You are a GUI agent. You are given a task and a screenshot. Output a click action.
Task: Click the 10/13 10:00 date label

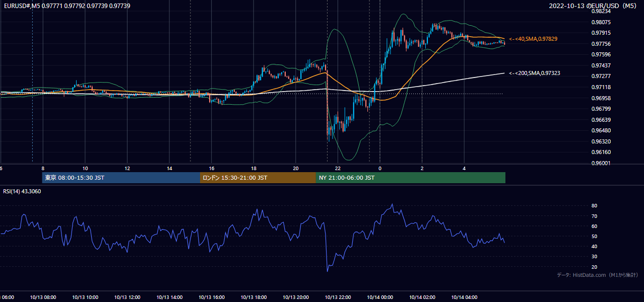click(x=85, y=297)
